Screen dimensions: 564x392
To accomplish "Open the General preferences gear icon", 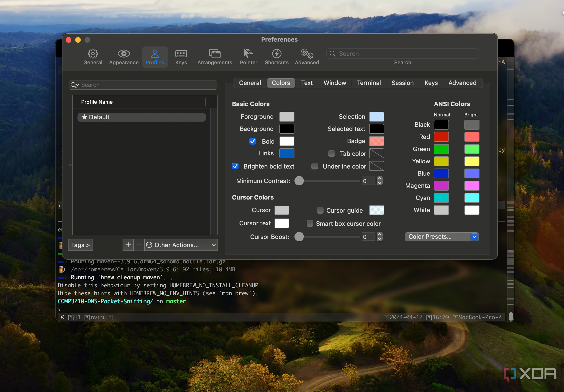I will pos(93,54).
